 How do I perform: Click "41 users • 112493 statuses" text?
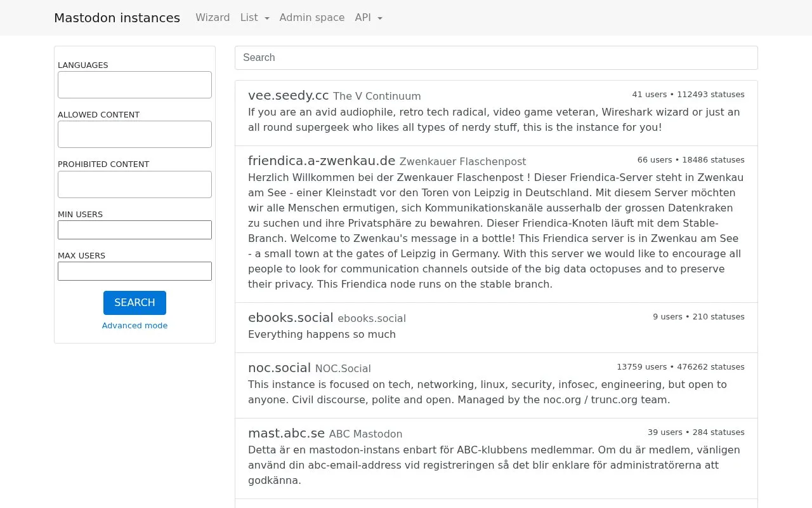(x=688, y=95)
